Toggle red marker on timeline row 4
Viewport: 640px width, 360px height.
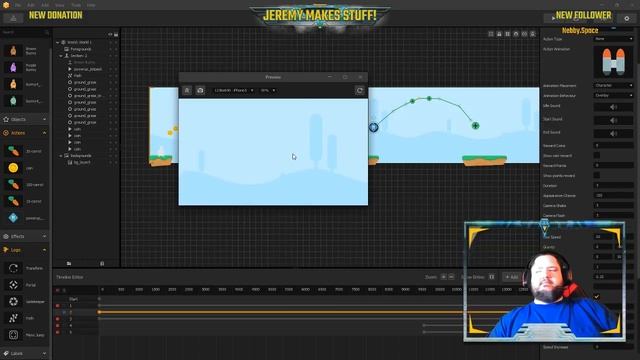[58, 326]
